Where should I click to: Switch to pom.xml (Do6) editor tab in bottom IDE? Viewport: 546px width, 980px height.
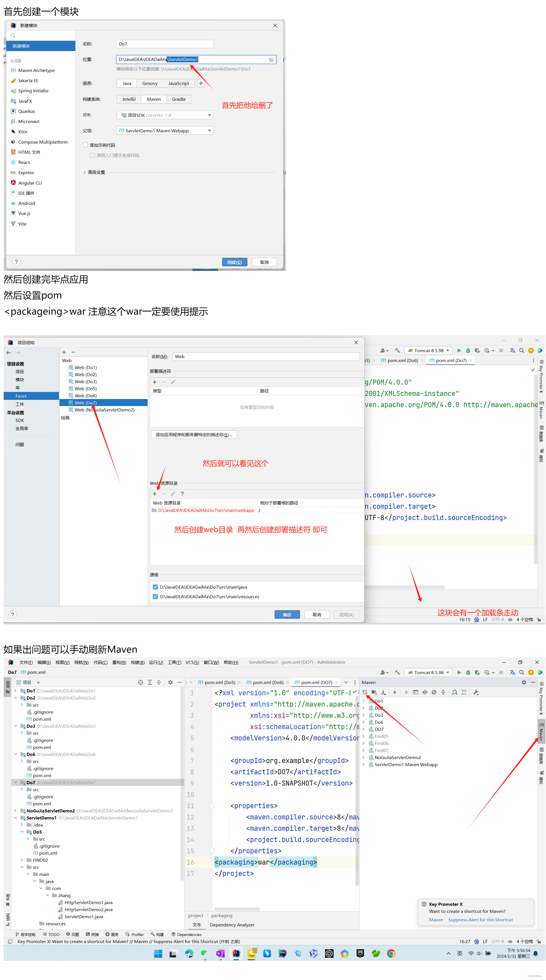pyautogui.click(x=268, y=683)
